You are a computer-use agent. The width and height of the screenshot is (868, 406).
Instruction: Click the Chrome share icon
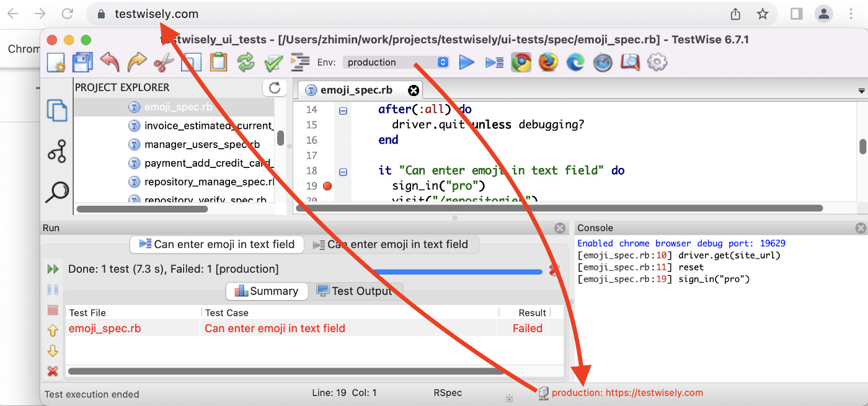pos(735,14)
